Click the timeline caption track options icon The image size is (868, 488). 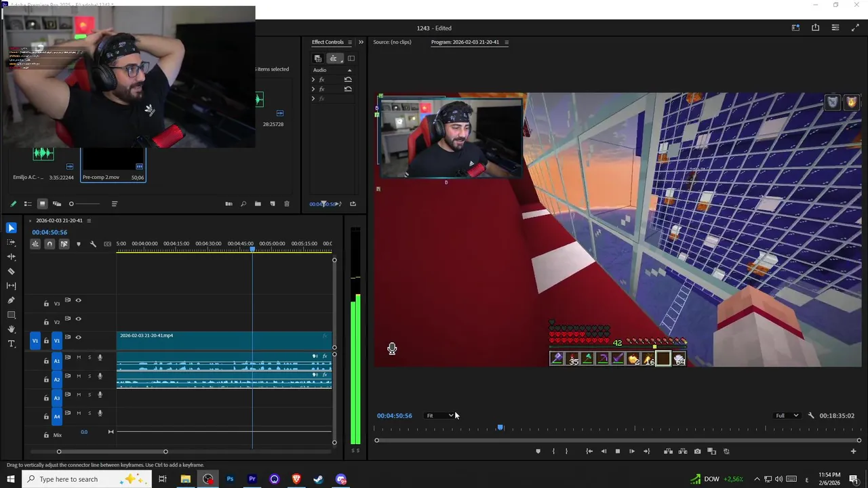107,244
